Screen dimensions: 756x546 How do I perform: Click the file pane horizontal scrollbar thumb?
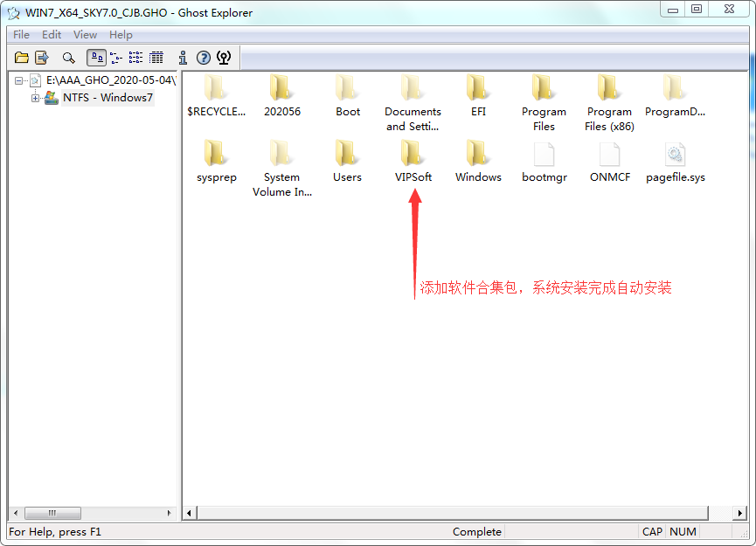pos(452,513)
